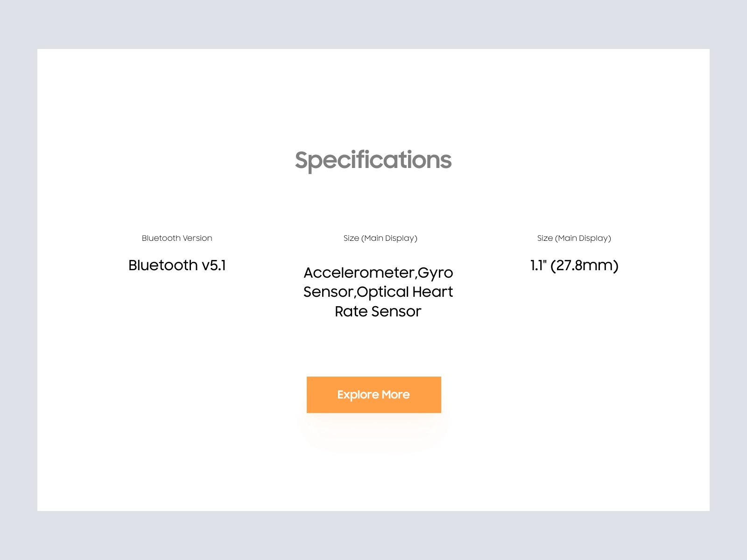Click the word More on the orange button

click(396, 395)
